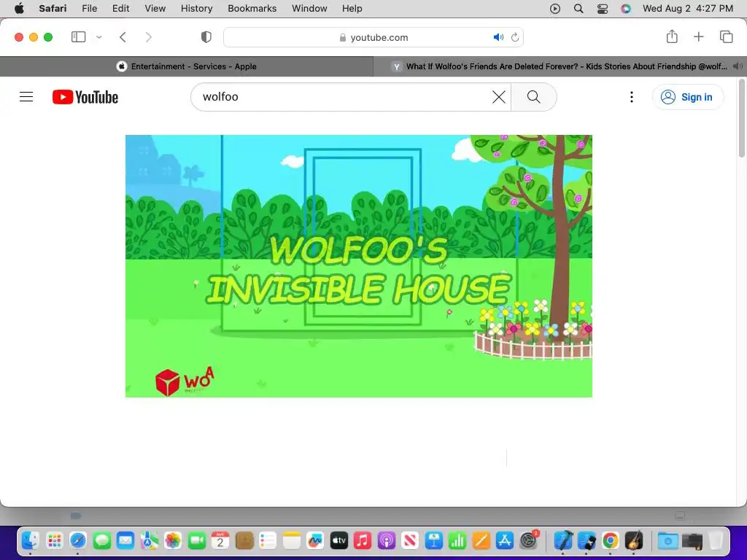Open Finder from the Dock
The height and width of the screenshot is (560, 747).
(30, 540)
